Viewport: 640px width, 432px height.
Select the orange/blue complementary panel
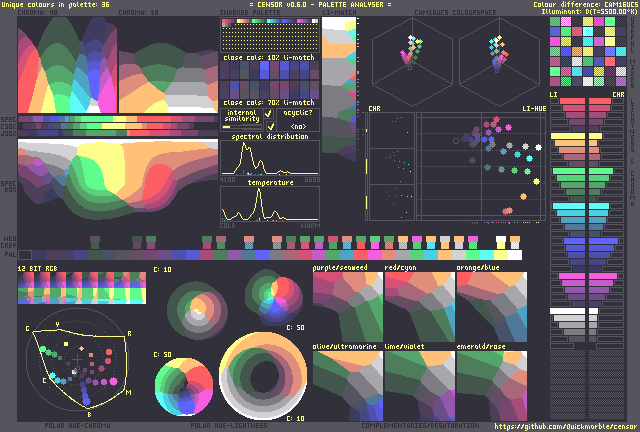coord(491,307)
